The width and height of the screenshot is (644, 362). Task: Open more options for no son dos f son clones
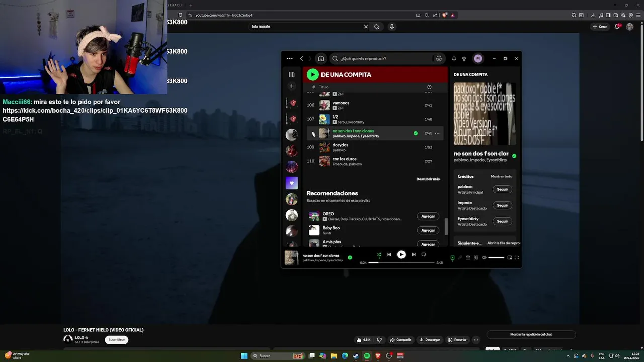pyautogui.click(x=437, y=133)
